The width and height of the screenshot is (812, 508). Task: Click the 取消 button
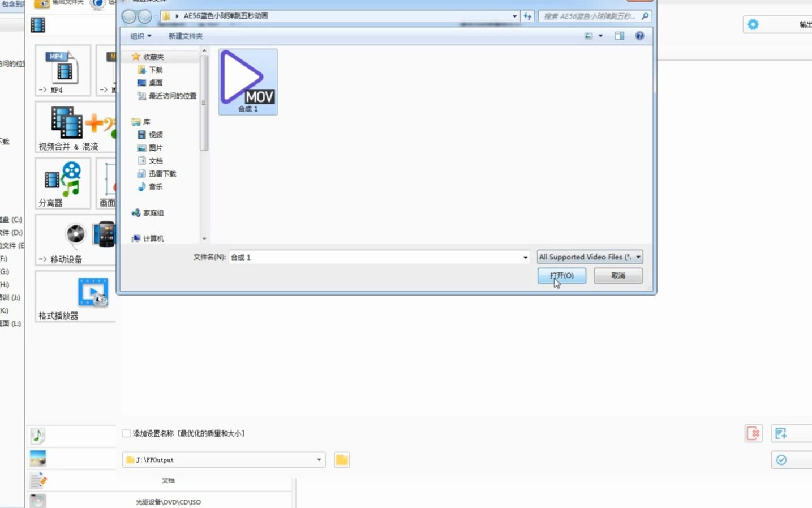(x=618, y=275)
